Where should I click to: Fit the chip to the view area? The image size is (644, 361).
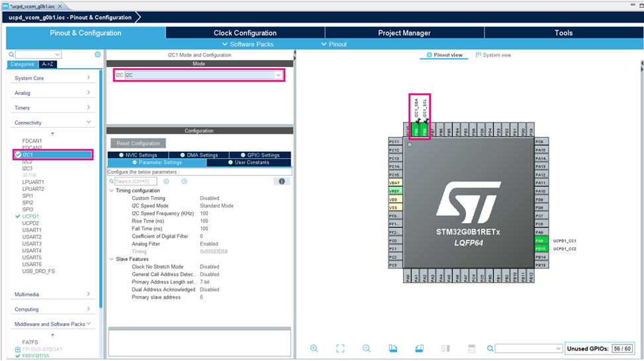click(340, 348)
